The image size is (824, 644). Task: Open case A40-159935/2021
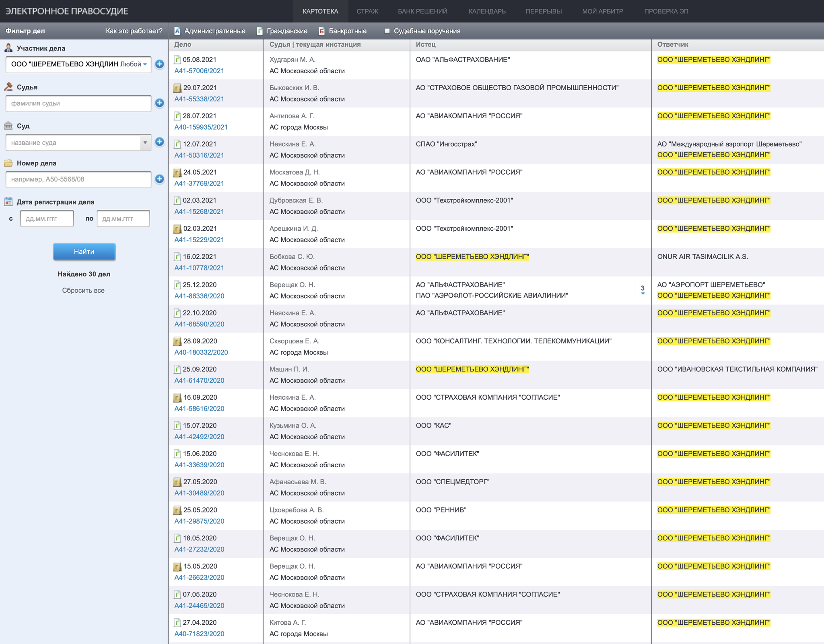point(201,127)
